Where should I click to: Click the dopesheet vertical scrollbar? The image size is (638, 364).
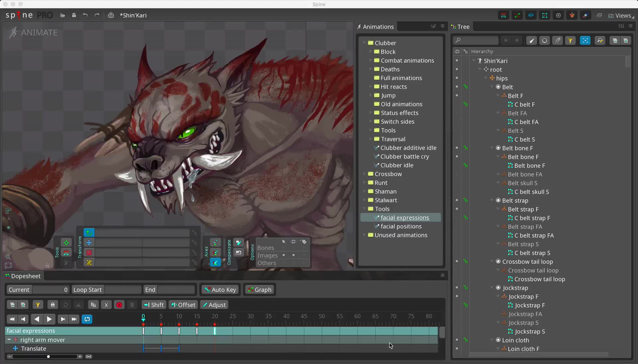coord(442,332)
